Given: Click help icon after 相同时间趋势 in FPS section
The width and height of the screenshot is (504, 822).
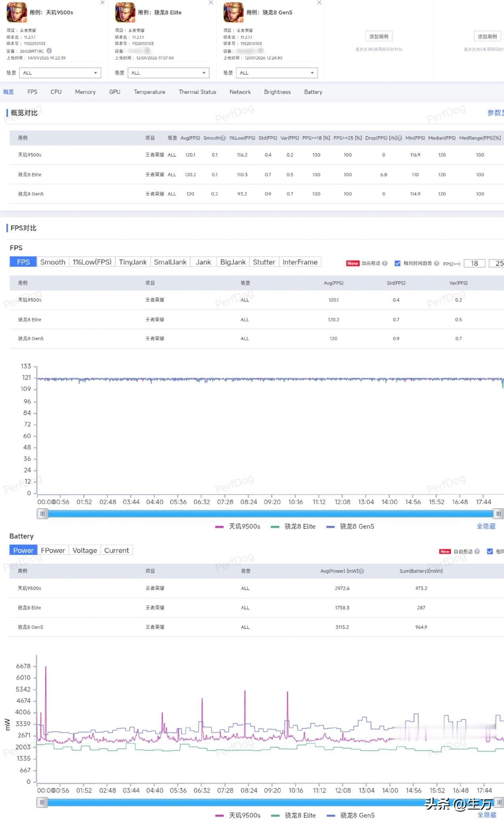Looking at the screenshot, I should click(436, 263).
